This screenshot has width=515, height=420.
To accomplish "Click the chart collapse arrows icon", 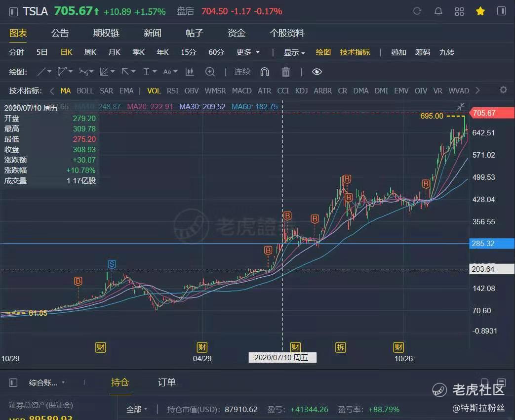I will coord(461,106).
